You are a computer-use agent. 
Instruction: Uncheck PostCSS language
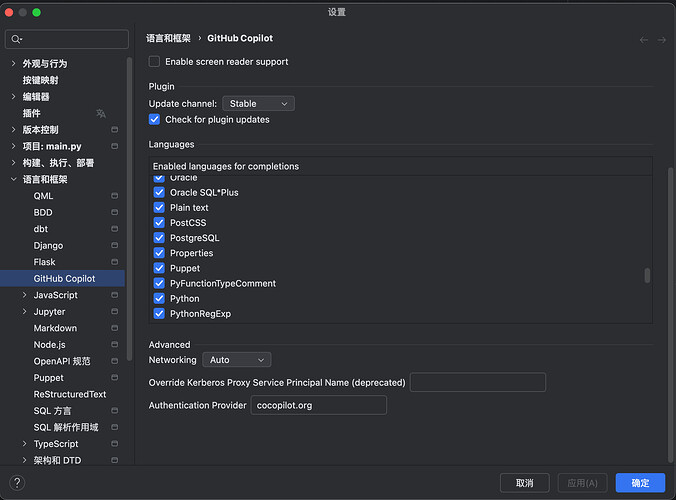point(159,222)
